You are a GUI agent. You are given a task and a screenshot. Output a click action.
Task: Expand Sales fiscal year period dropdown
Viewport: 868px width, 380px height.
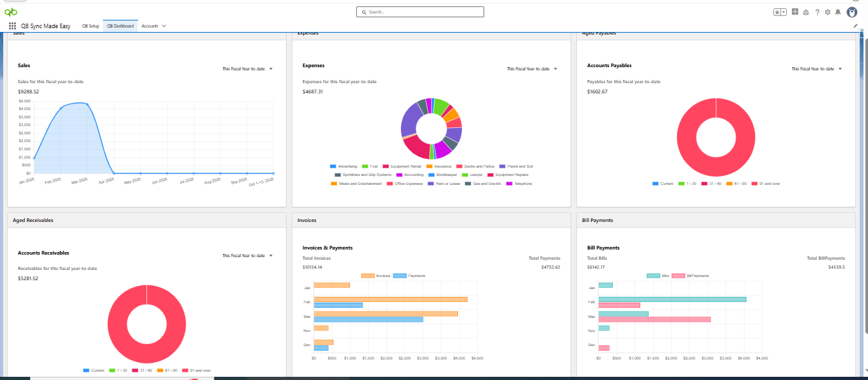pyautogui.click(x=248, y=68)
